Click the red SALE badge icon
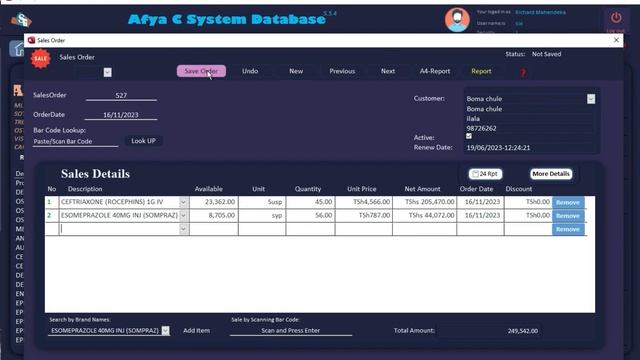This screenshot has height=360, width=640. click(x=40, y=59)
